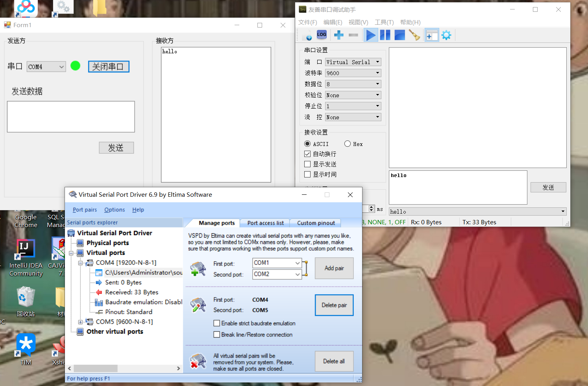Enable strict baudrate emulation
Screen dimensions: 588x386
[216, 323]
